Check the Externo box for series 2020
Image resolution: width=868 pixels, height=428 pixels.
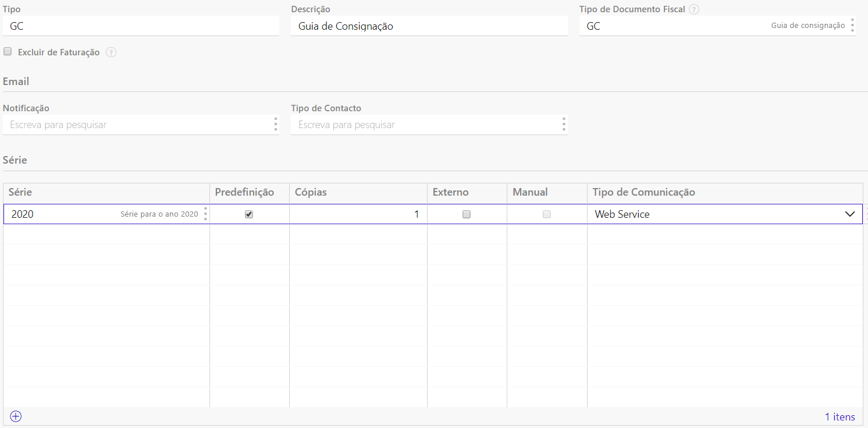(x=467, y=214)
